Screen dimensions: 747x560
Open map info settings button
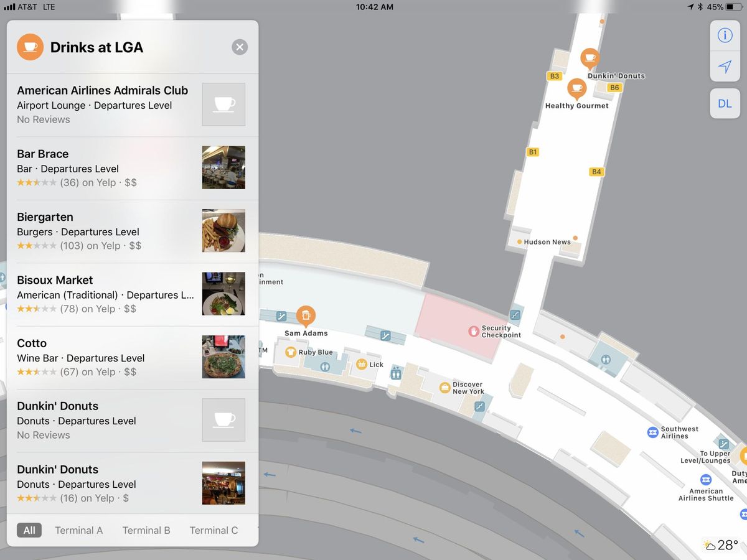pyautogui.click(x=725, y=35)
